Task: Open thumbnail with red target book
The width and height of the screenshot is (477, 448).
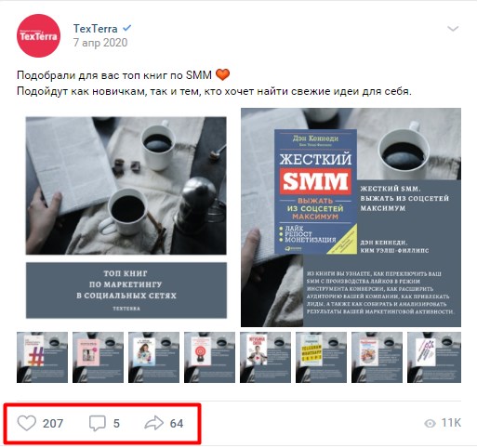Action: (209, 357)
